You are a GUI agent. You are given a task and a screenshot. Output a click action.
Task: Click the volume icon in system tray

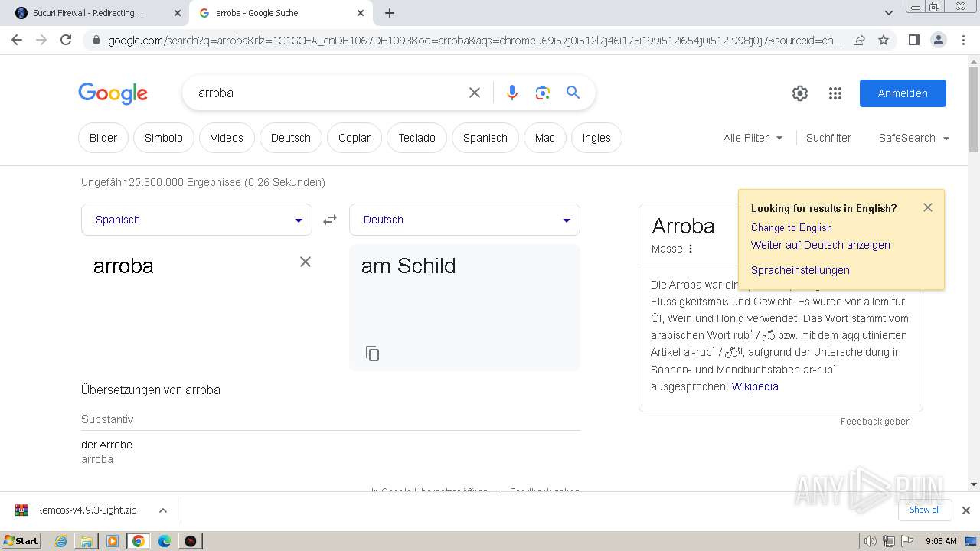[870, 541]
